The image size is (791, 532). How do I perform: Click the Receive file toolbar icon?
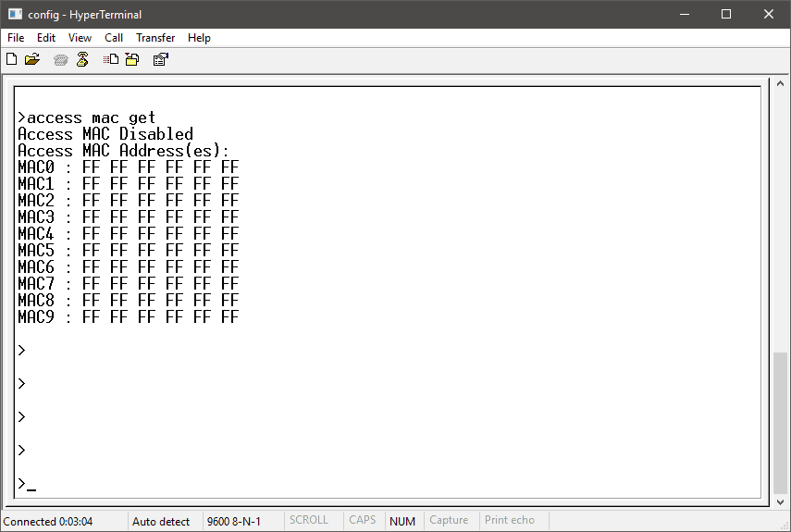131,60
